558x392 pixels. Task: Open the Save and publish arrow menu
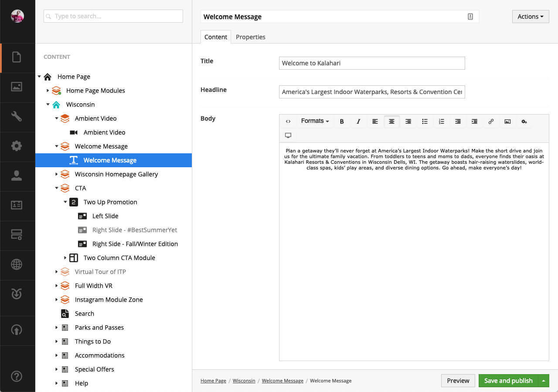[x=543, y=381]
